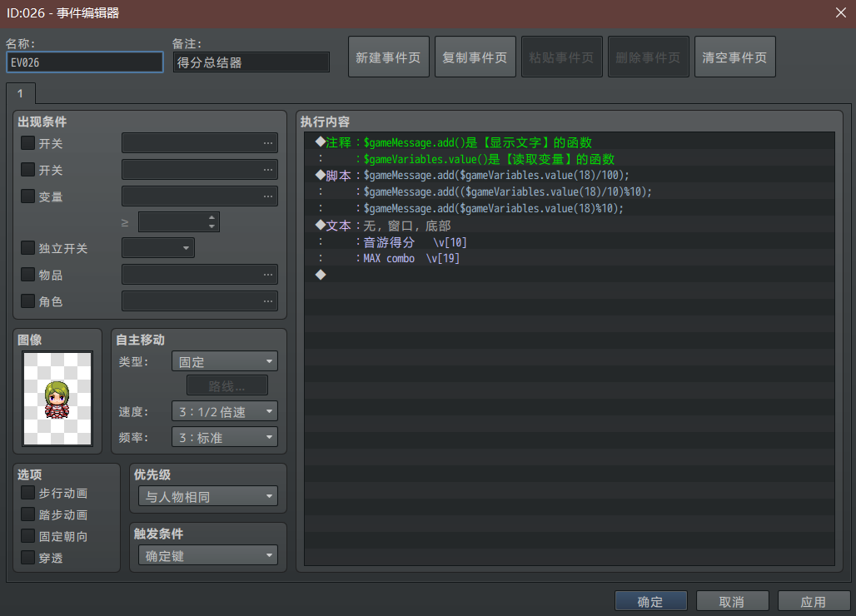Open the 独立开关 dropdown
856x616 pixels.
(157, 248)
